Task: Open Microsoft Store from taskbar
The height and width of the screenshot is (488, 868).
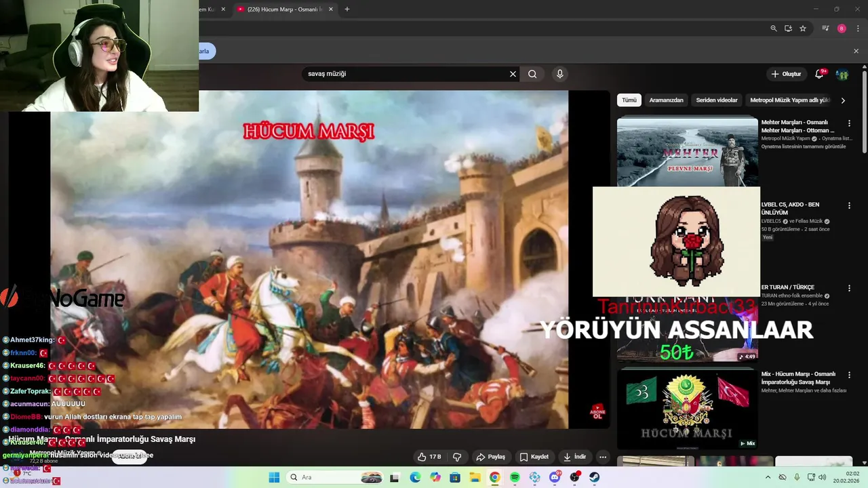Action: (x=455, y=477)
